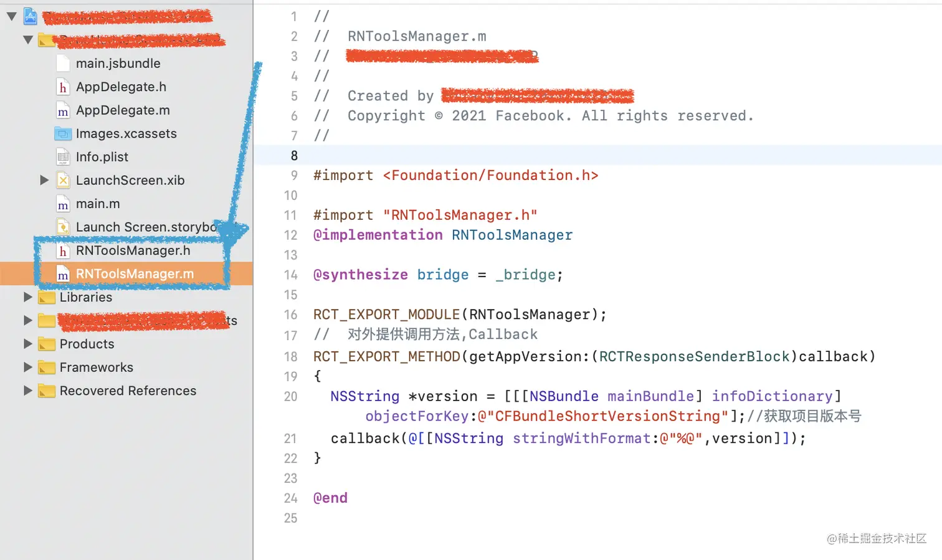Select AppDelegate.m in the file list
942x560 pixels.
click(x=123, y=110)
